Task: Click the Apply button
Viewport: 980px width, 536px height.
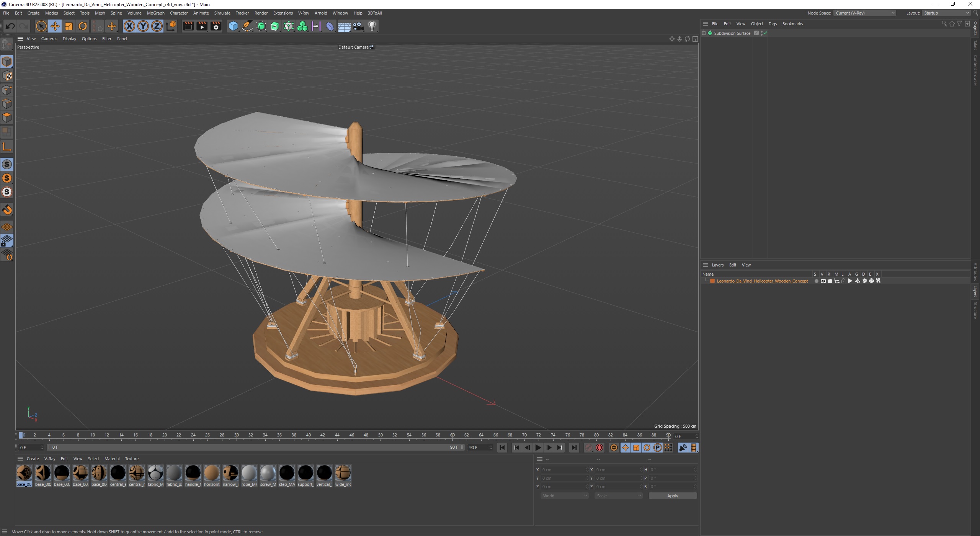Action: (672, 496)
